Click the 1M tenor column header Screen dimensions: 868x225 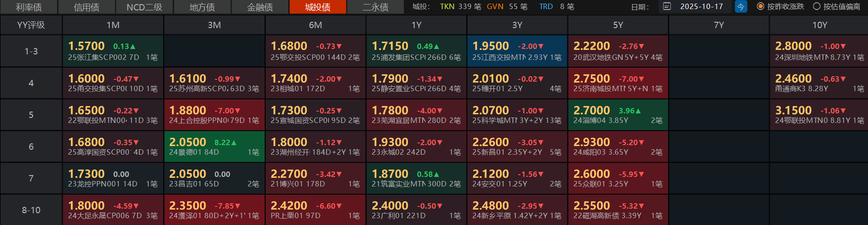[x=113, y=25]
